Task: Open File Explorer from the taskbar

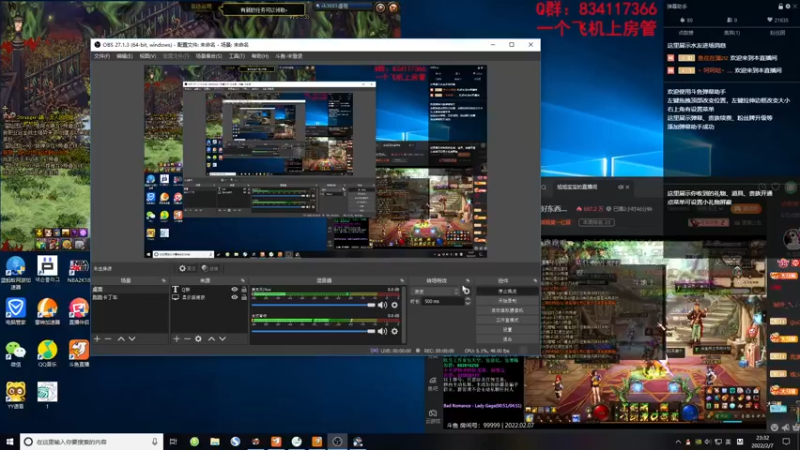Action: [215, 442]
